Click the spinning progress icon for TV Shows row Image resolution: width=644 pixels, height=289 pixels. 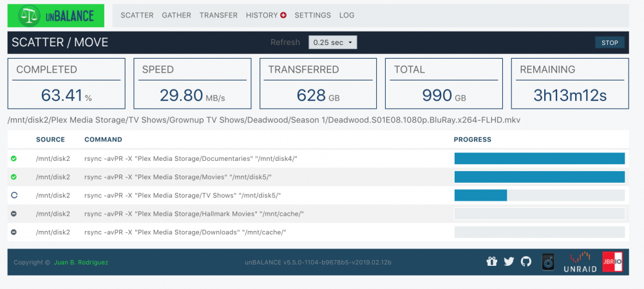coord(14,196)
